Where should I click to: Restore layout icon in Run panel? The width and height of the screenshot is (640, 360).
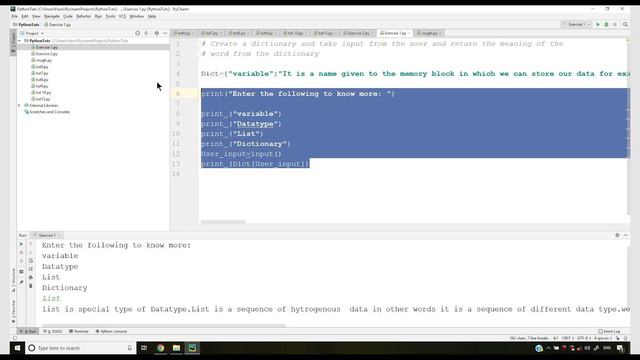click(x=21, y=271)
